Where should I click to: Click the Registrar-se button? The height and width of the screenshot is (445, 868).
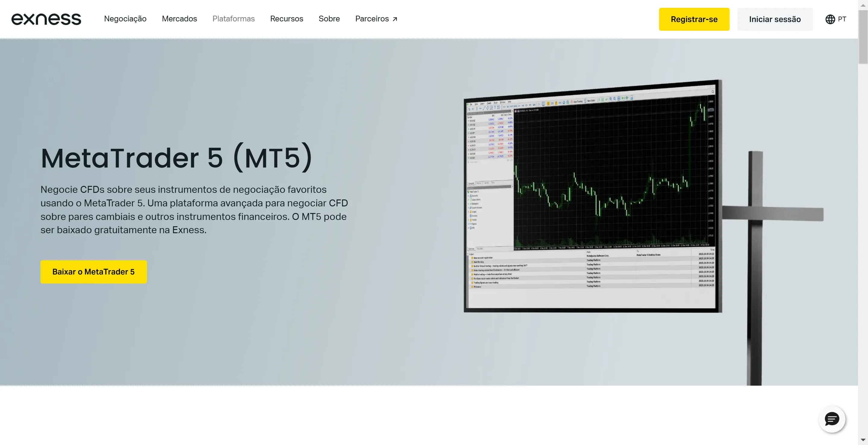click(694, 19)
